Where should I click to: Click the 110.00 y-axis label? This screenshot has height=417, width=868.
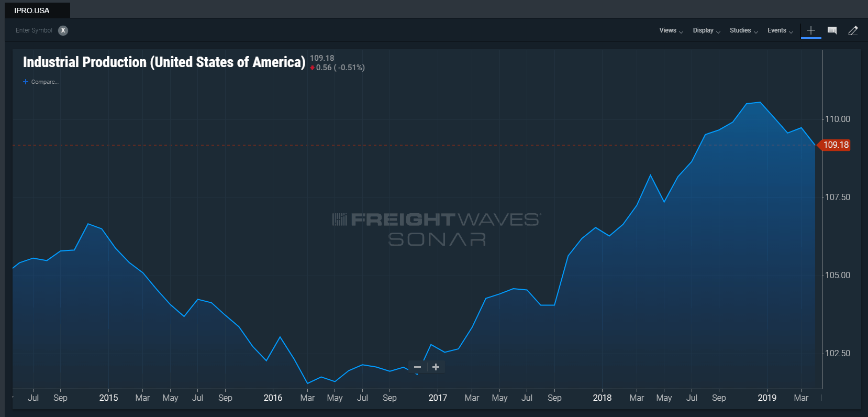point(838,119)
